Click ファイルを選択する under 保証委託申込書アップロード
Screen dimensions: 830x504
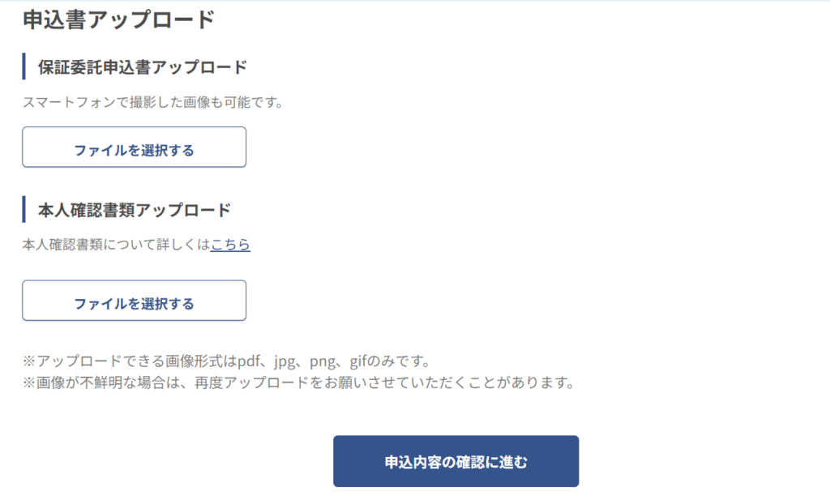coord(134,147)
